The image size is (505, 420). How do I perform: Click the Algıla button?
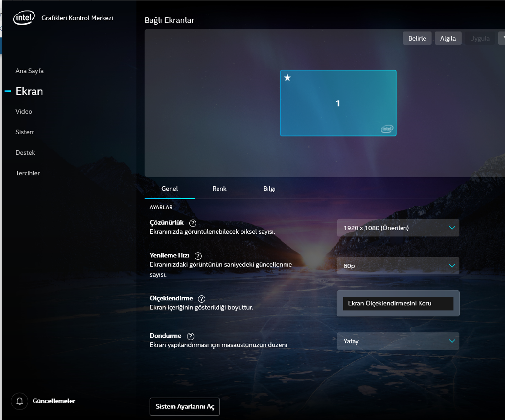[448, 38]
